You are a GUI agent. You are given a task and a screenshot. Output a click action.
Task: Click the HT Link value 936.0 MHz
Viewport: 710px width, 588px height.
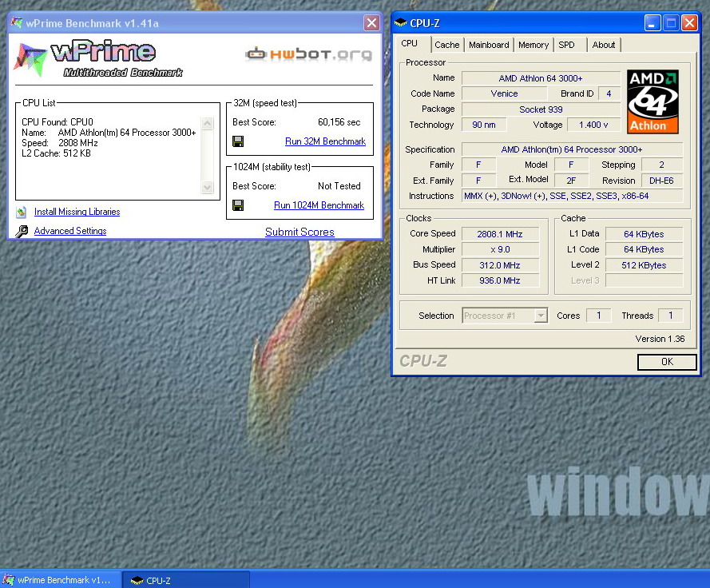tap(500, 280)
